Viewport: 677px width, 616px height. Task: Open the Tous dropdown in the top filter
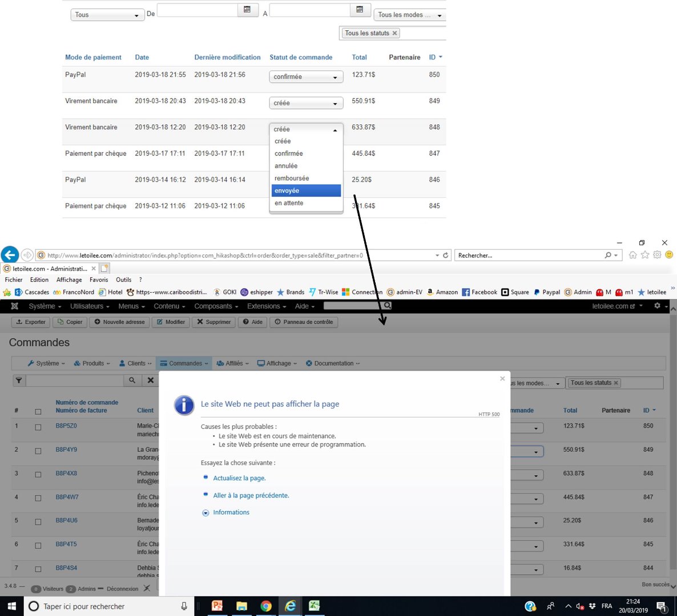click(107, 15)
